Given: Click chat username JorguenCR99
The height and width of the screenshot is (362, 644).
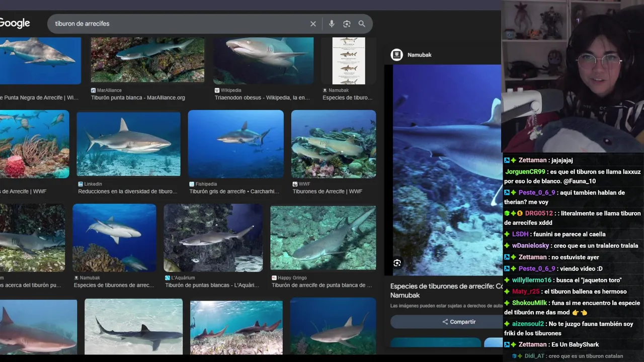Looking at the screenshot, I should [x=525, y=171].
